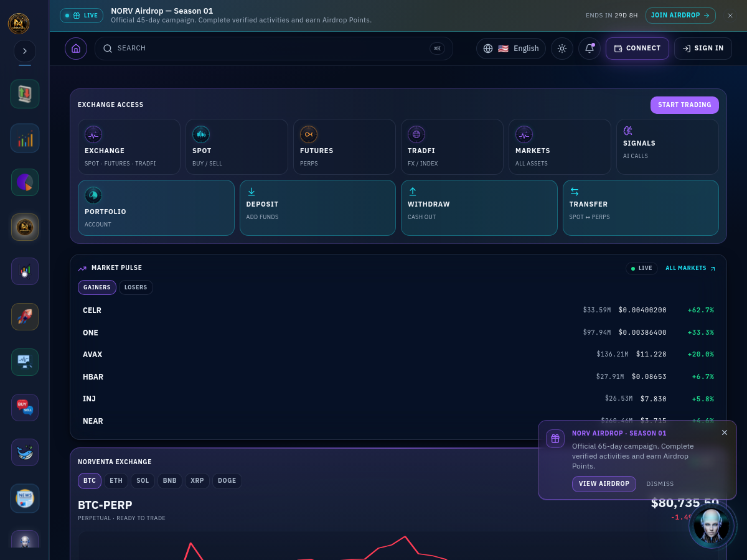Select the BTC chart tab
The image size is (747, 560).
click(90, 481)
